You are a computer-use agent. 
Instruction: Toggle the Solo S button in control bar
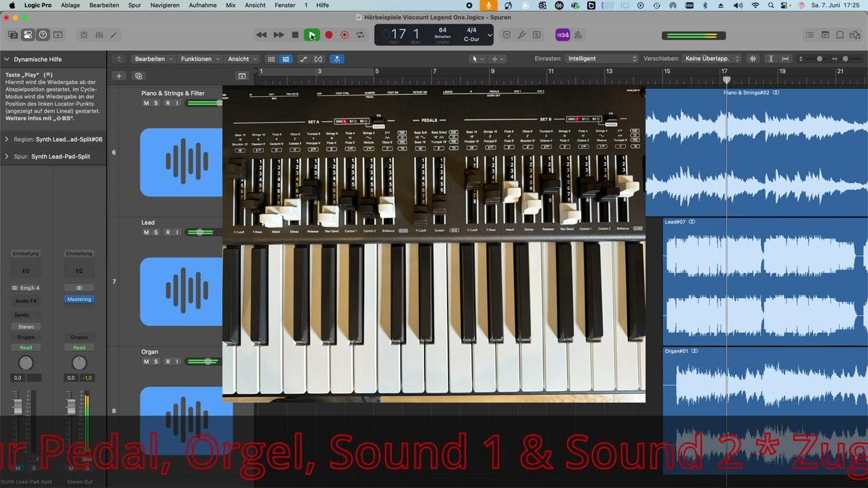pos(536,35)
